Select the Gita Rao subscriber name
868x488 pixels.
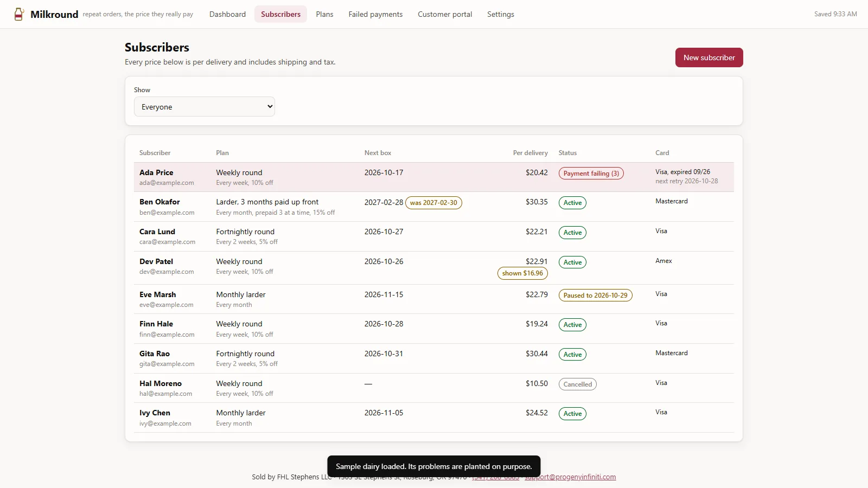tap(155, 354)
